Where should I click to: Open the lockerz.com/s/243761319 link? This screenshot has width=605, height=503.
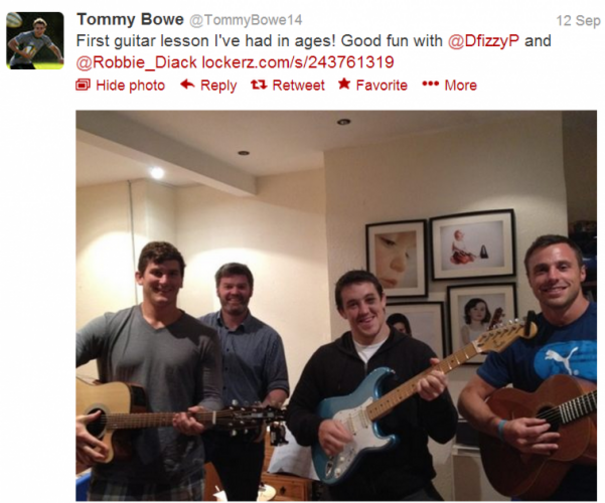tap(298, 62)
